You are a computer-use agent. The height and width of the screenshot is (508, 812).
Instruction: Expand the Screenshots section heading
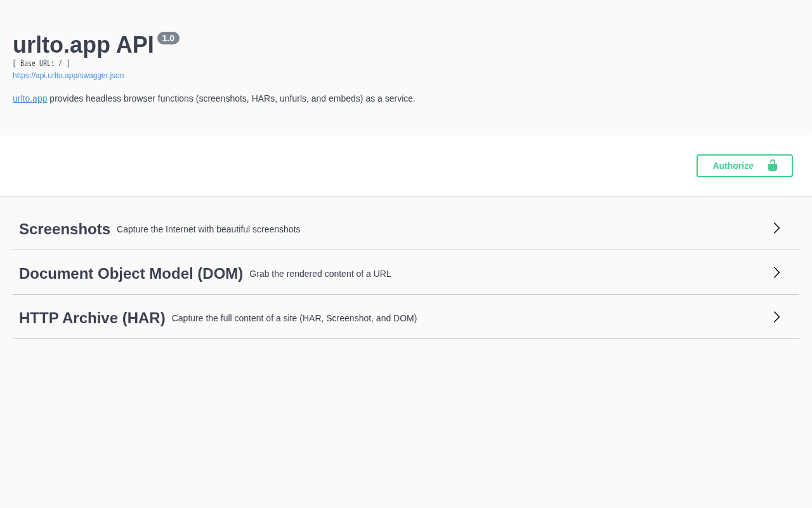pyautogui.click(x=65, y=229)
